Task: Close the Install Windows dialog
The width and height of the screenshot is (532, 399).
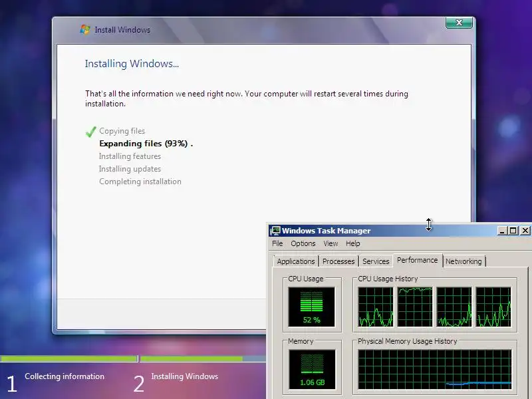Action: pyautogui.click(x=459, y=23)
